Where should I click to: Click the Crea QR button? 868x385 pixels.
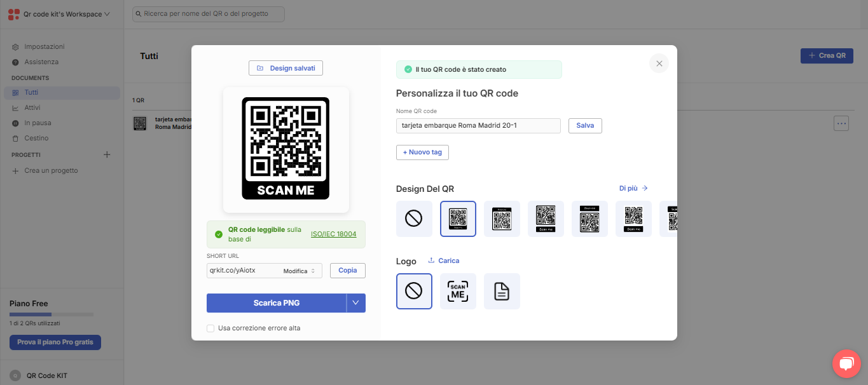[827, 56]
